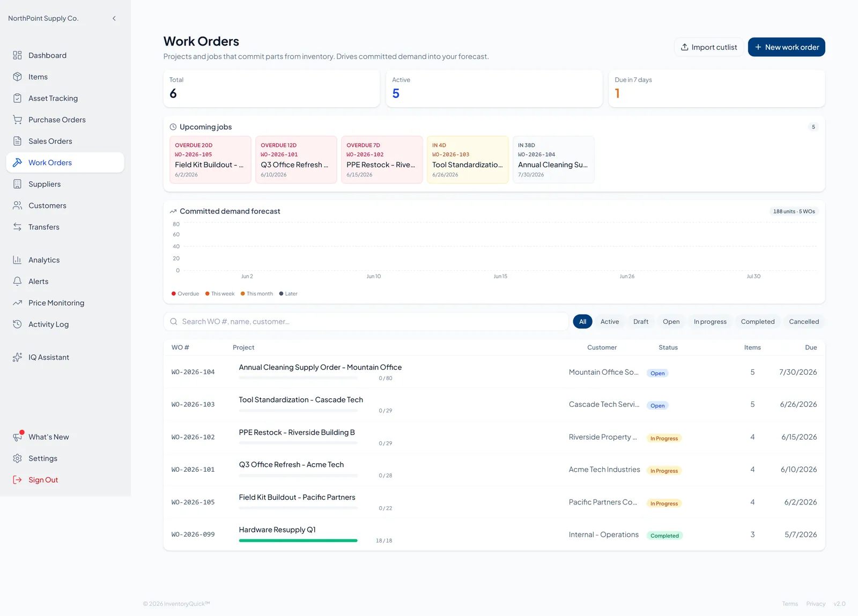Click the Items box icon
The image size is (858, 616).
(x=17, y=77)
